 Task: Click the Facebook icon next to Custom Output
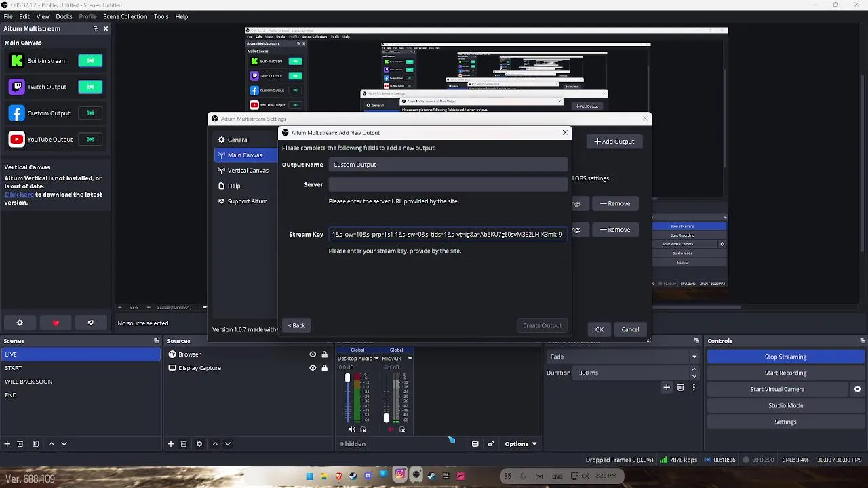point(16,113)
